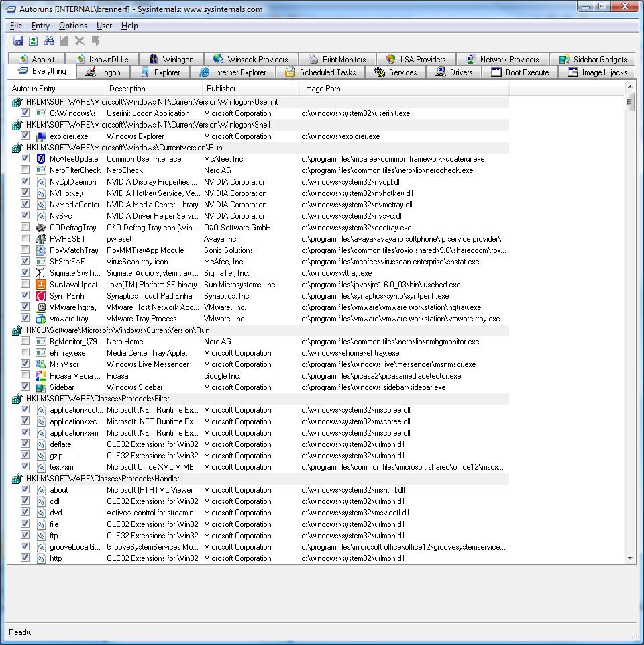The width and height of the screenshot is (644, 645).
Task: Enable the NeroFilterCheck checkbox
Action: [x=25, y=170]
